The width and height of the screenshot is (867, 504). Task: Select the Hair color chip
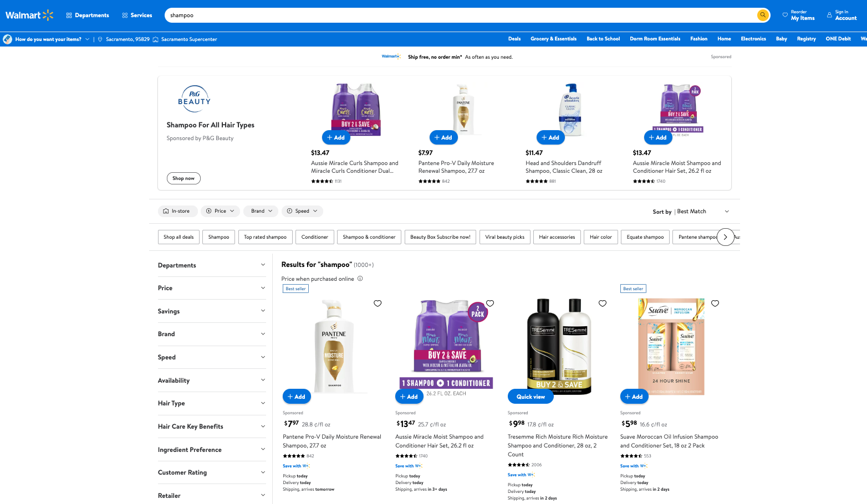(601, 237)
